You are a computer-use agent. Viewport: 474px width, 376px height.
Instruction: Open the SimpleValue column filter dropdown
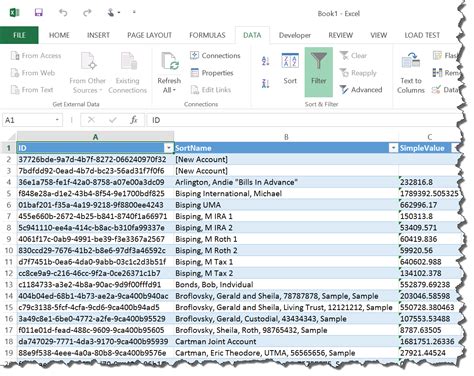pos(455,148)
